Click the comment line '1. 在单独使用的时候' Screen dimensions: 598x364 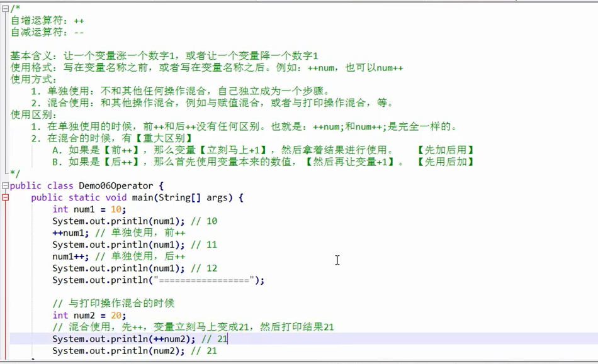point(244,127)
